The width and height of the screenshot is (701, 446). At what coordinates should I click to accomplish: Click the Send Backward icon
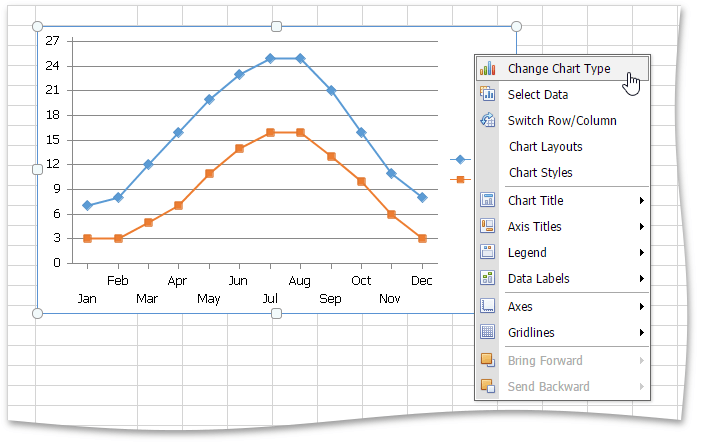pos(487,386)
